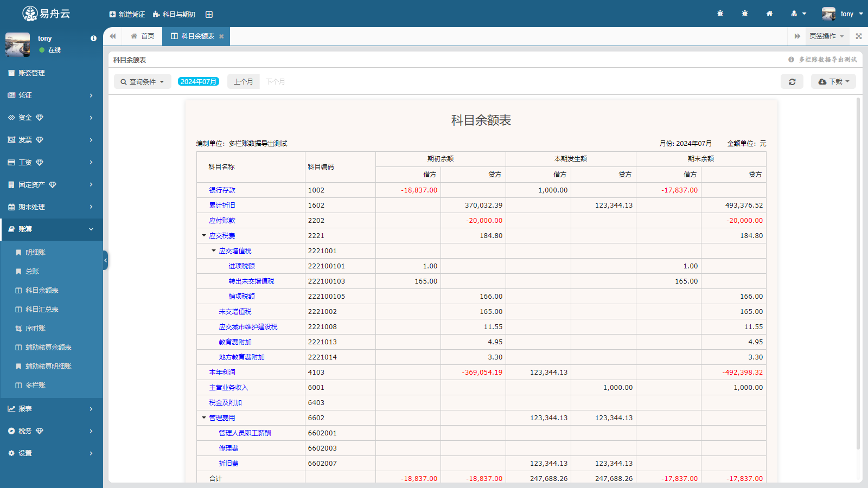This screenshot has width=868, height=488.
Task: Collapse the 应交增值税 sub-row
Action: [214, 251]
